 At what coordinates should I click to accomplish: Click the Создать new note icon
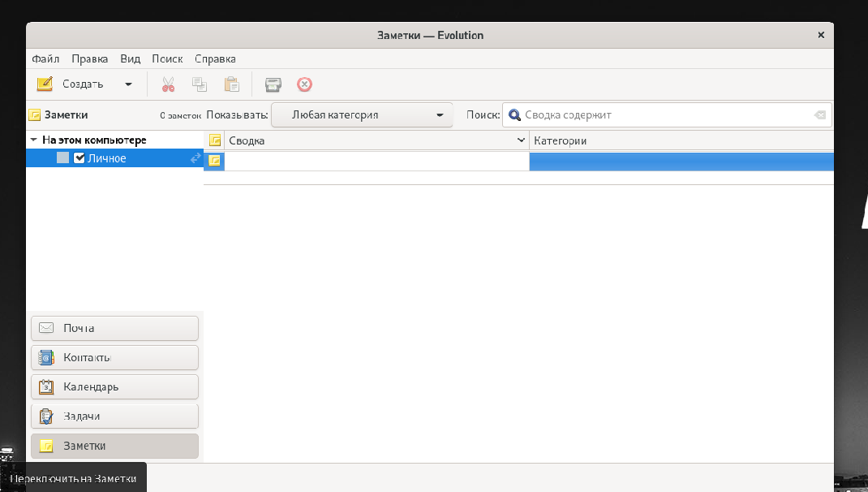(45, 84)
